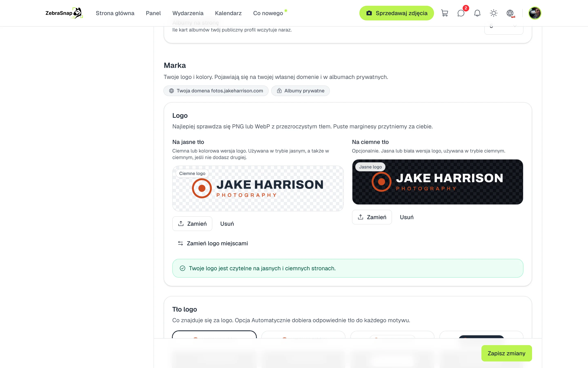Click Usuń under the dark background logo

[406, 217]
